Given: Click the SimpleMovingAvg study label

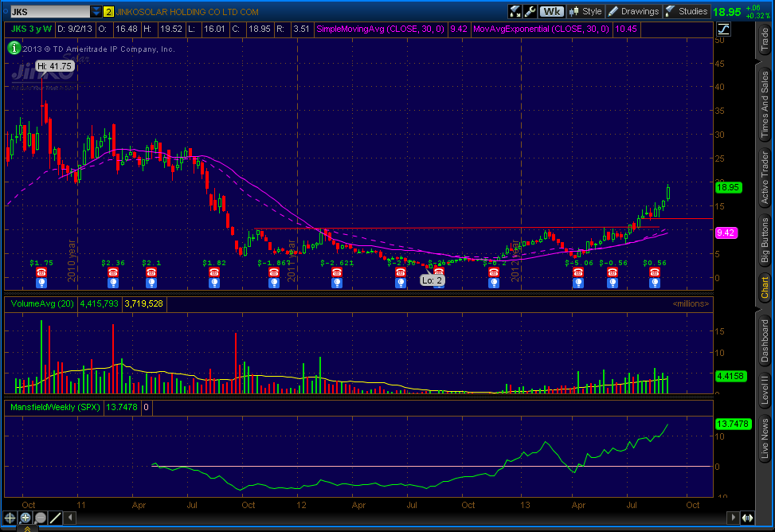Looking at the screenshot, I should [381, 29].
